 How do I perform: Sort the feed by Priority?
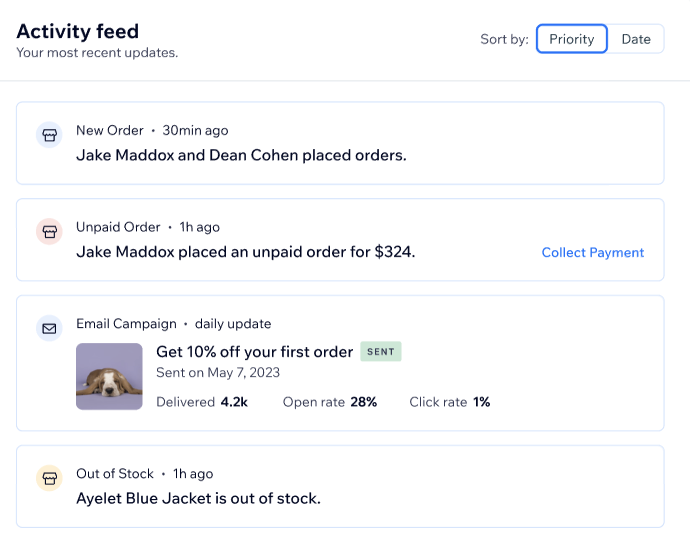572,39
